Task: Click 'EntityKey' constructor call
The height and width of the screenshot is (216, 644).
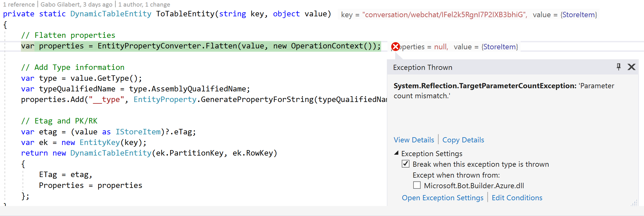Action: pyautogui.click(x=100, y=142)
